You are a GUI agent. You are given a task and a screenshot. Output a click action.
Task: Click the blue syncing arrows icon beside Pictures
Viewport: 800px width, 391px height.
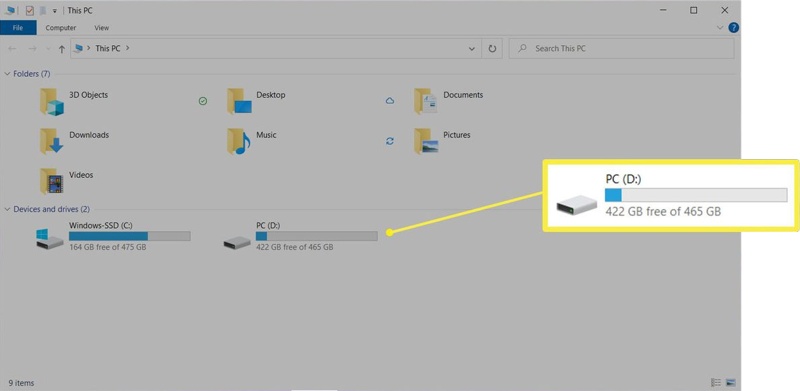[390, 141]
